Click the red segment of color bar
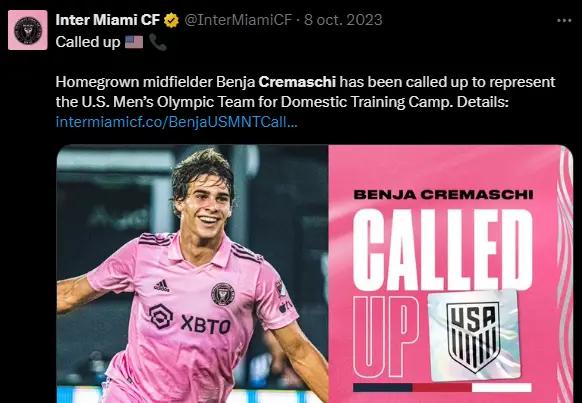582x403 pixels. click(x=442, y=388)
